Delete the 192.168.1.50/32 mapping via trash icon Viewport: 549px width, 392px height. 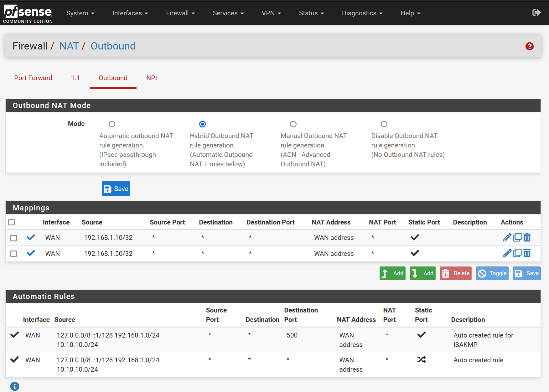[x=527, y=253]
